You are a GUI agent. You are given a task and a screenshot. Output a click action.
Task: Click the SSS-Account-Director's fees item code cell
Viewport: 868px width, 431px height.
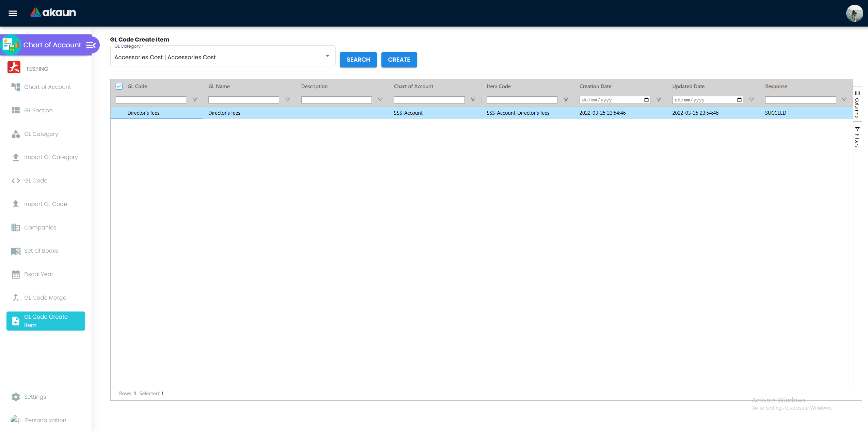(x=528, y=113)
